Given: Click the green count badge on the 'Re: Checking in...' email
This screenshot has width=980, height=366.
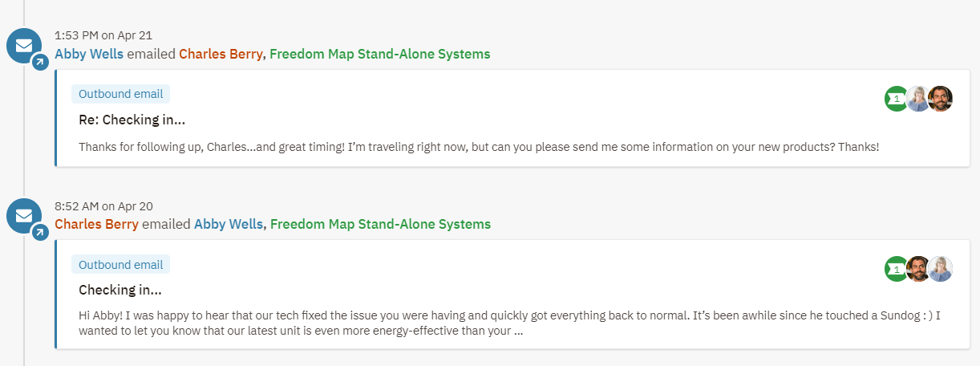Looking at the screenshot, I should coord(895,99).
